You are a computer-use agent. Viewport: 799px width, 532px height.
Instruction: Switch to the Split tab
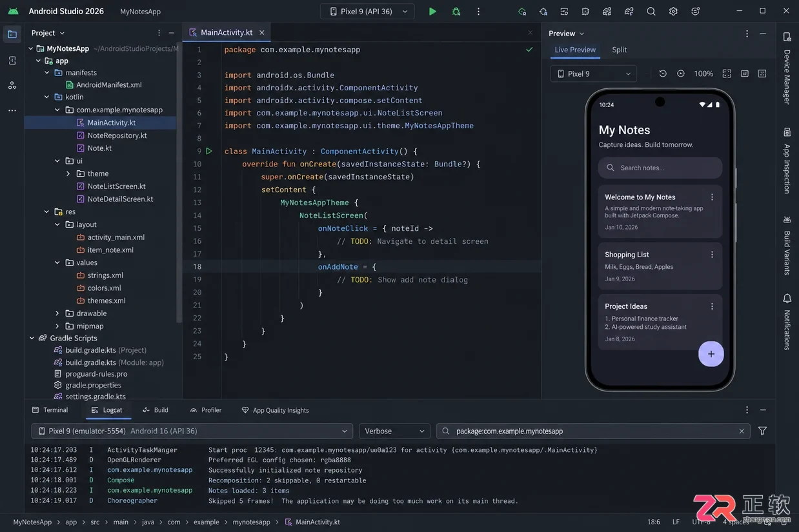pyautogui.click(x=619, y=50)
